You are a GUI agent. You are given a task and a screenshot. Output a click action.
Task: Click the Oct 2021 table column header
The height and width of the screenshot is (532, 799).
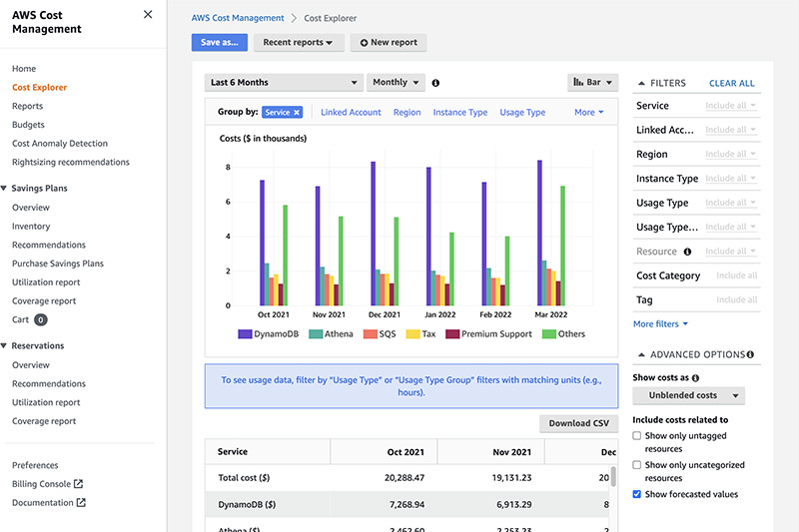[405, 452]
